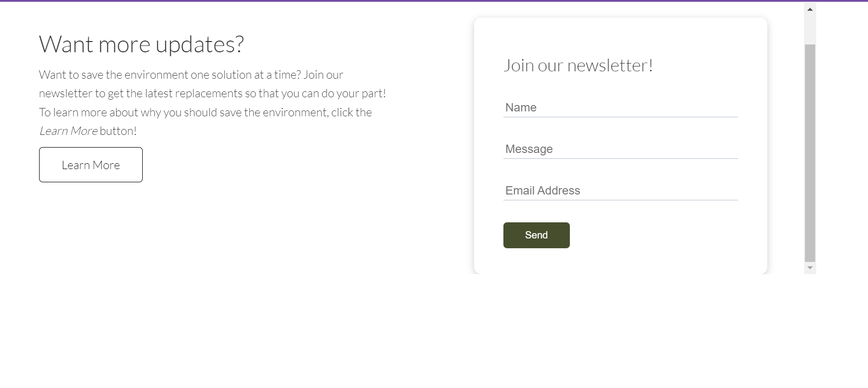Select the 'Join our newsletter!' heading
The width and height of the screenshot is (868, 388).
click(x=578, y=65)
